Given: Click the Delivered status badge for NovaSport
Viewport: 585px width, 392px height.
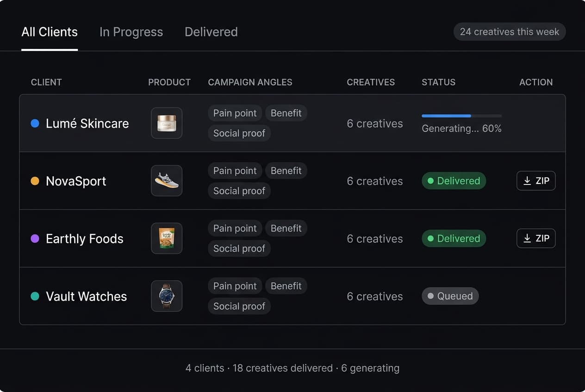Looking at the screenshot, I should point(454,181).
